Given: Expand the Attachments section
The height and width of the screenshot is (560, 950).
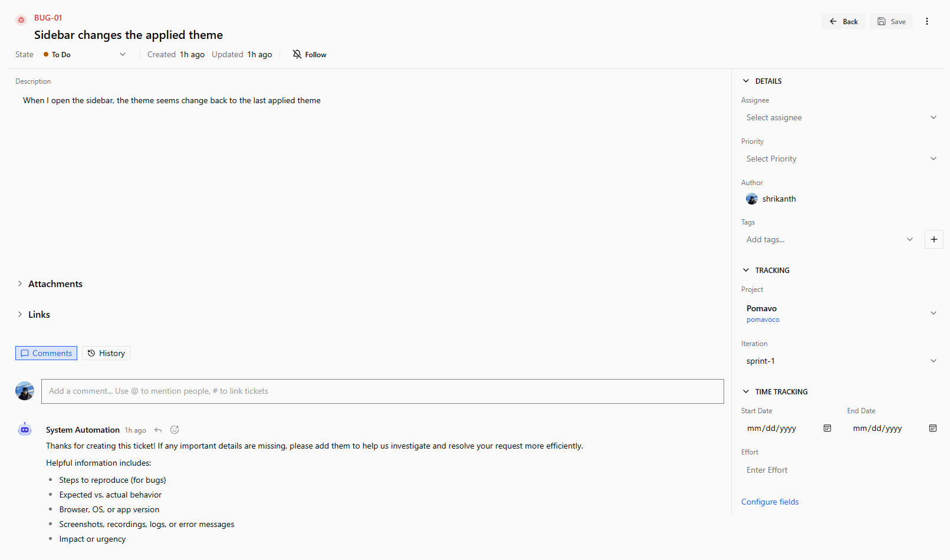Looking at the screenshot, I should (x=50, y=284).
